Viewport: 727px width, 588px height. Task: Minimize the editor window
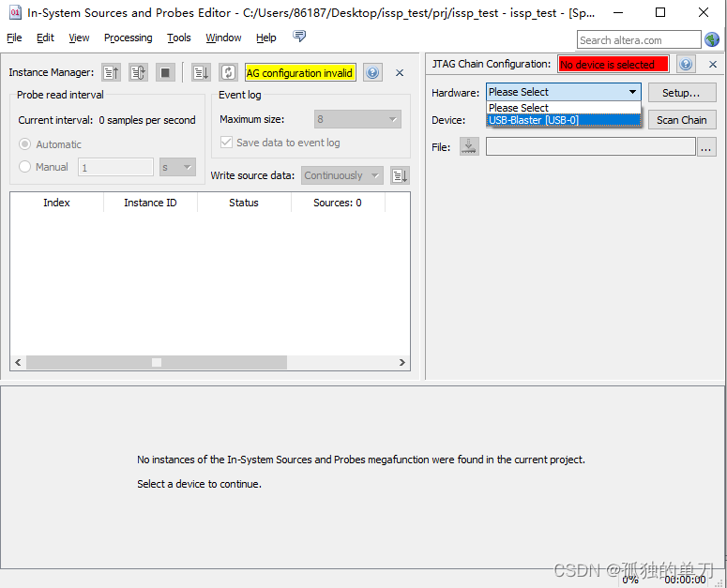click(x=617, y=12)
